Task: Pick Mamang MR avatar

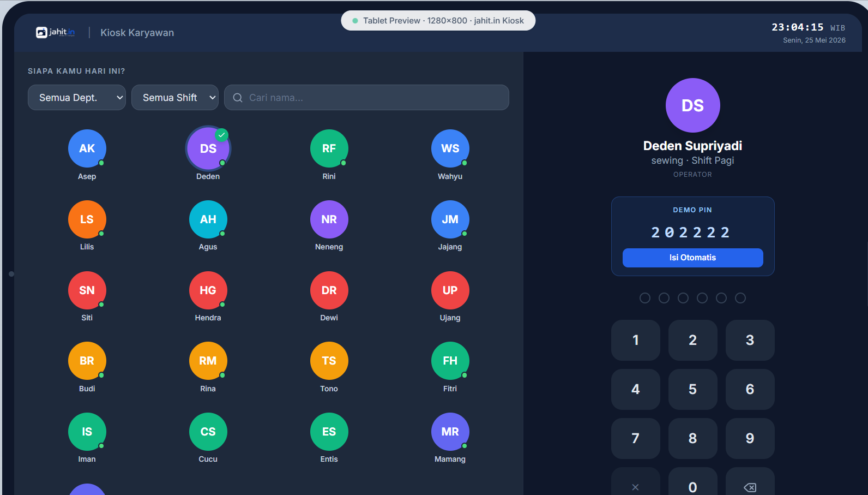Action: (450, 432)
